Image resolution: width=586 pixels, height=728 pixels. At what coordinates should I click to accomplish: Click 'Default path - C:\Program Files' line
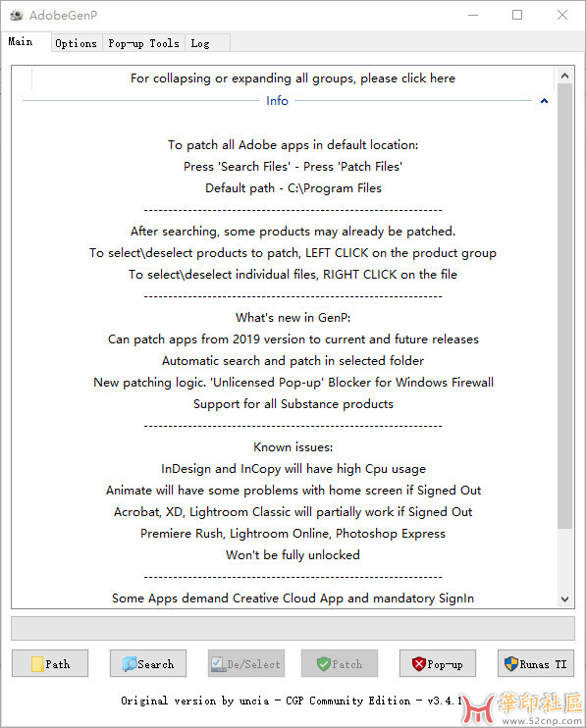click(293, 188)
